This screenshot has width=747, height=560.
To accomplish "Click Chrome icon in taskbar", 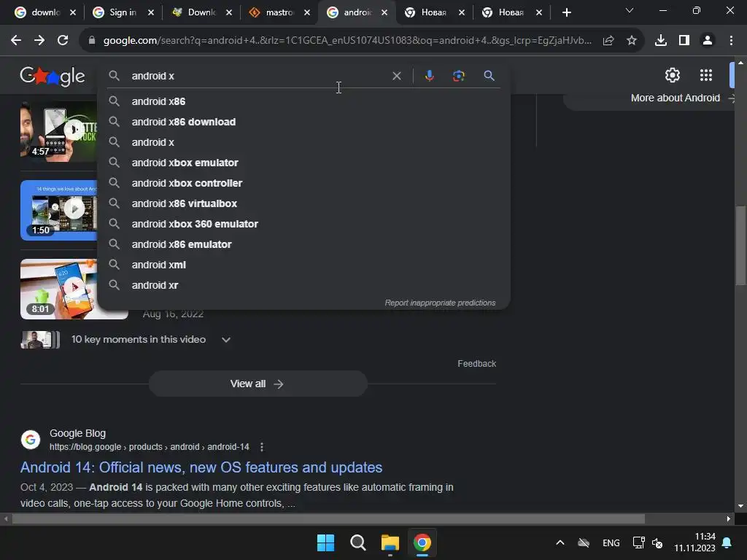I will click(422, 542).
